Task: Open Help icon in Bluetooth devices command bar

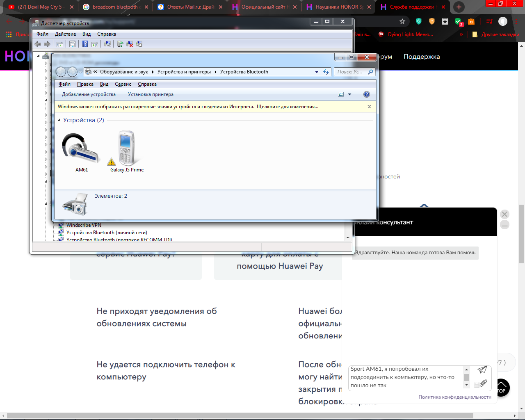Action: [x=367, y=94]
